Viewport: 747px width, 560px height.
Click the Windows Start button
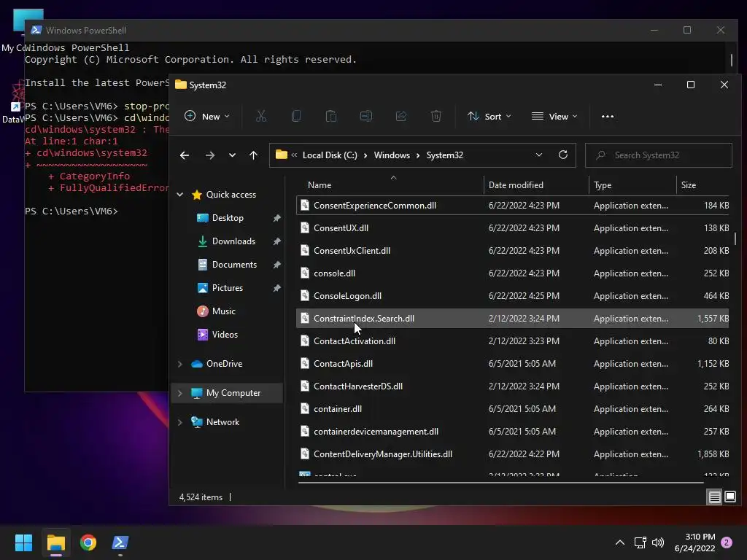[23, 542]
